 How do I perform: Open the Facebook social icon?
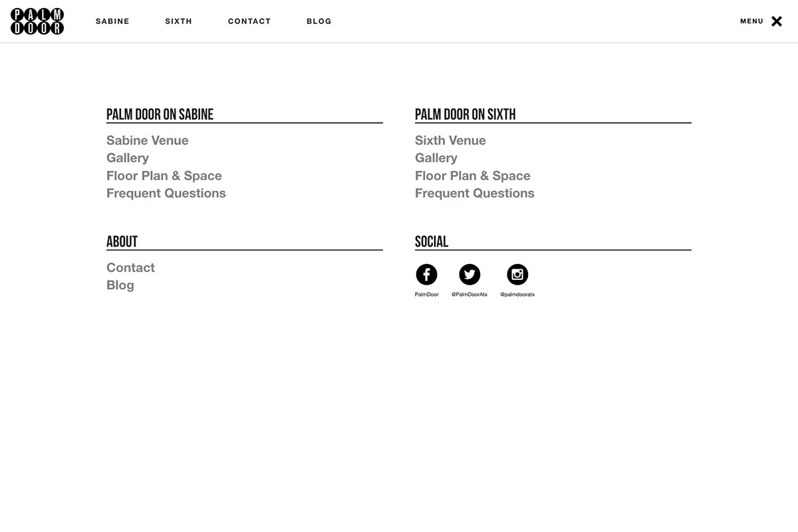pos(426,275)
